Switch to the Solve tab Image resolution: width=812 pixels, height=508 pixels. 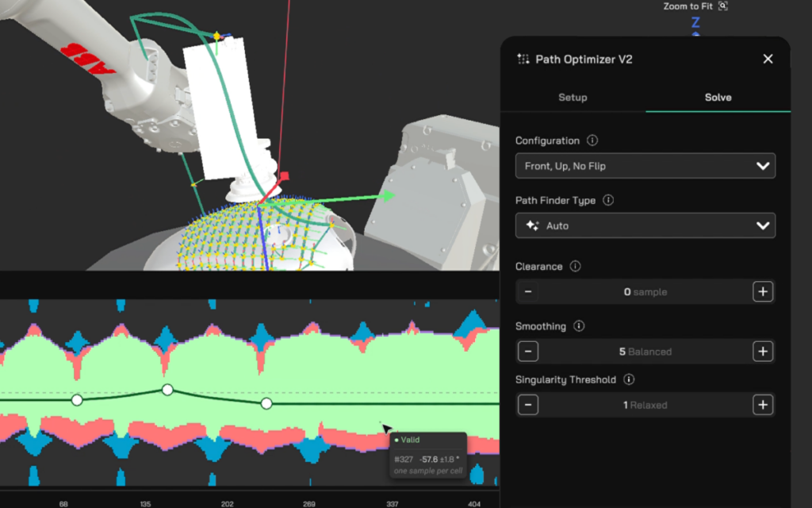718,98
